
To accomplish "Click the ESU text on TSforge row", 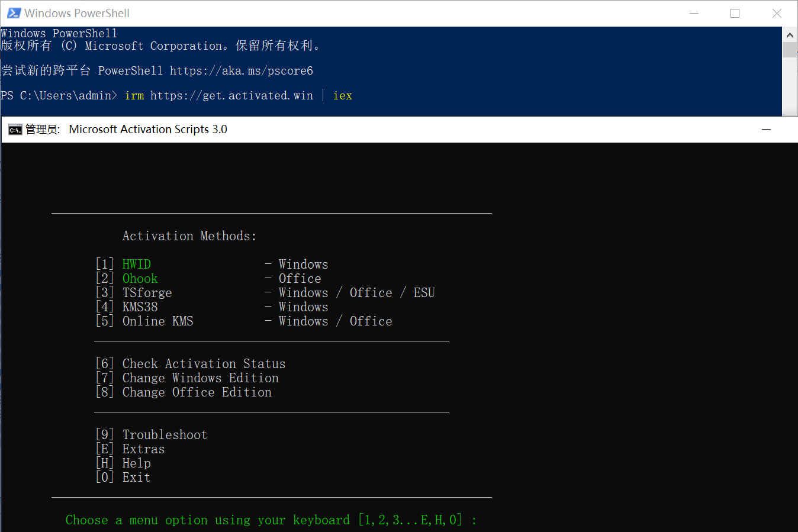I will (x=424, y=292).
